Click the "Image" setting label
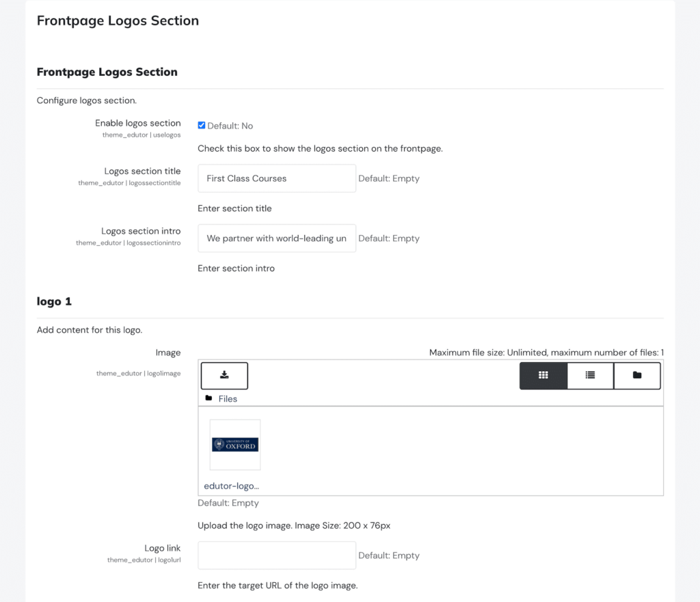The image size is (700, 602). [x=167, y=353]
